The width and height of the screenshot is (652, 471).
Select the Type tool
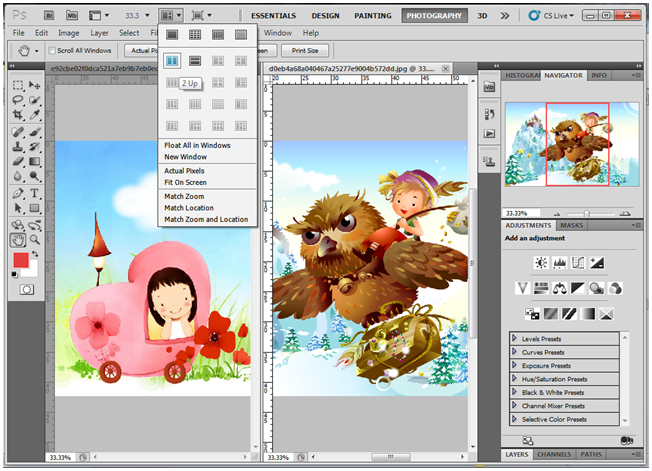coord(35,193)
